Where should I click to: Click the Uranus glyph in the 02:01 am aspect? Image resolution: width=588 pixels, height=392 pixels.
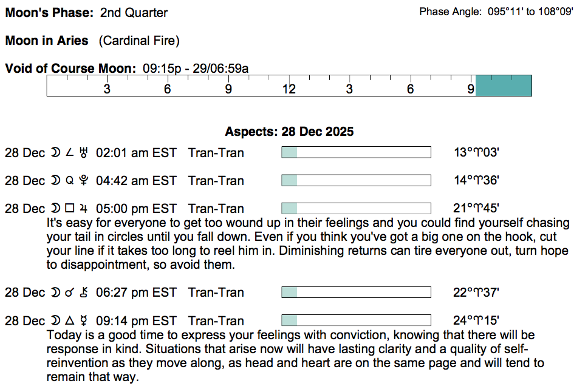coord(84,152)
